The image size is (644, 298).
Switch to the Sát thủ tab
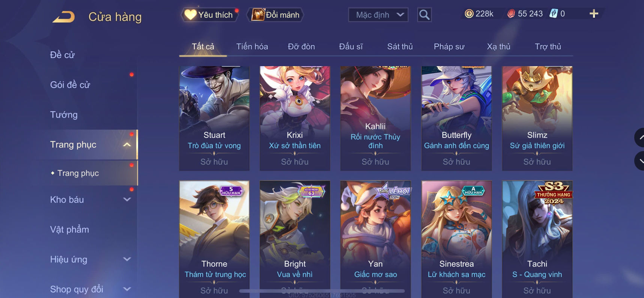coord(400,47)
